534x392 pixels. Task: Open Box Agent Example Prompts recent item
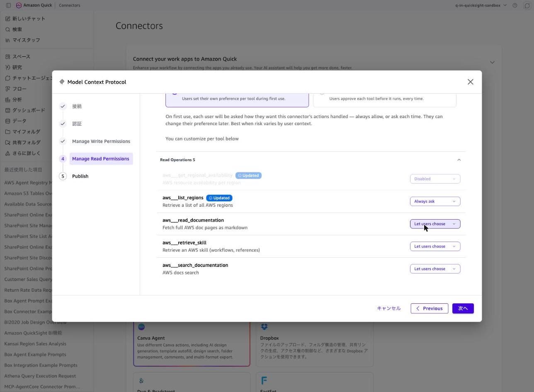pos(35,355)
